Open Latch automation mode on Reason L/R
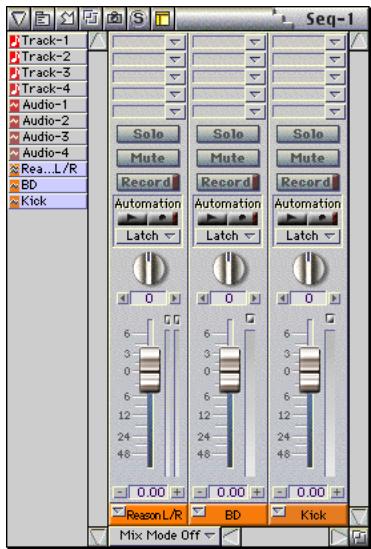The height and width of the screenshot is (549, 371). point(148,236)
